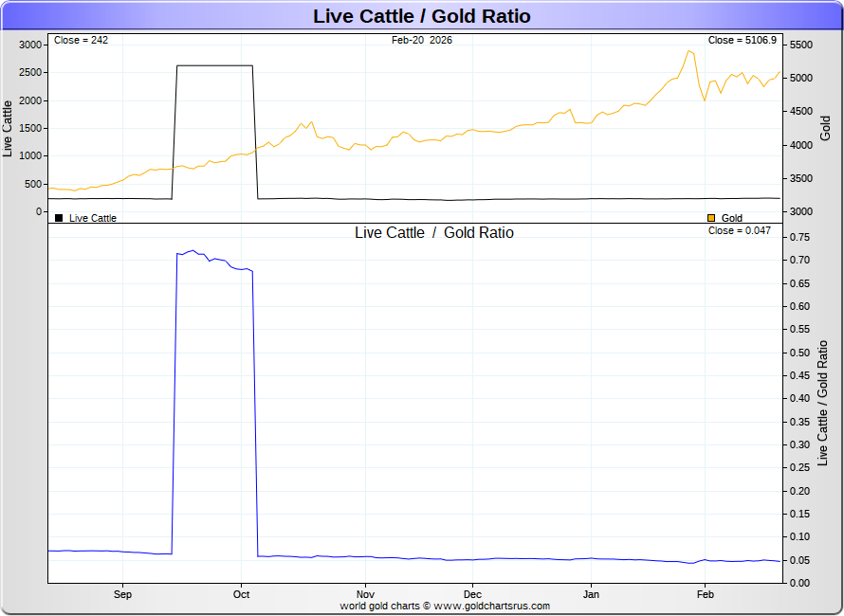Click the '0.05' tick on ratio axis
This screenshot has height=616, width=844.
pyautogui.click(x=799, y=561)
